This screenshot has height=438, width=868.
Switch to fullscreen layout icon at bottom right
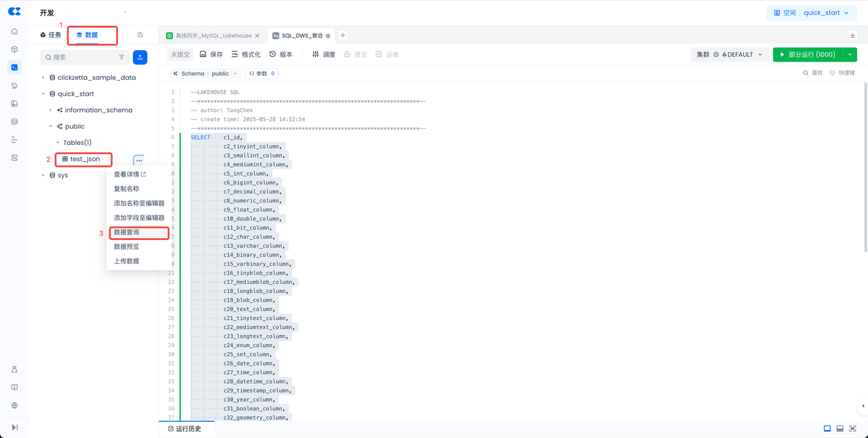(x=852, y=429)
